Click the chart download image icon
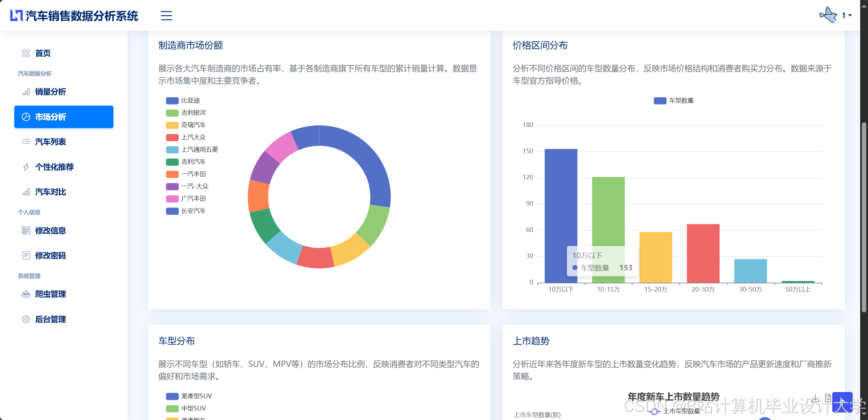This screenshot has height=420, width=868. pos(815,398)
